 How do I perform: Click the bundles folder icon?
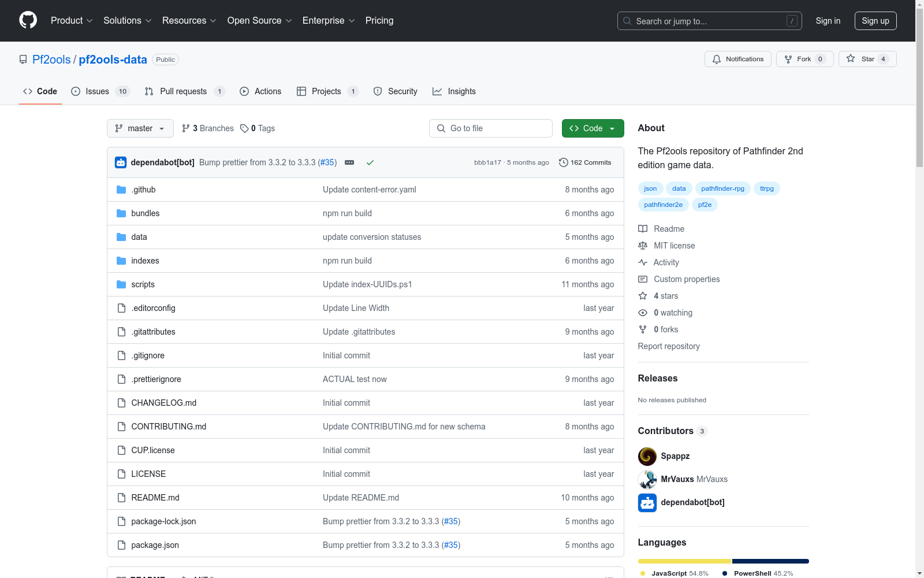tap(121, 213)
